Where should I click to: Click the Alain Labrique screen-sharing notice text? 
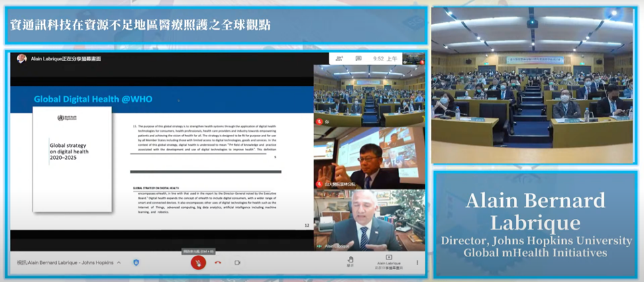point(66,59)
